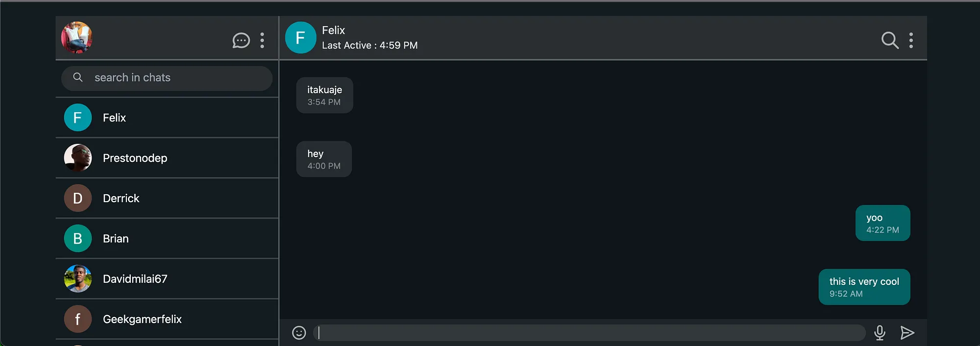980x346 pixels.
Task: Switch to Brian's conversation
Action: [167, 238]
